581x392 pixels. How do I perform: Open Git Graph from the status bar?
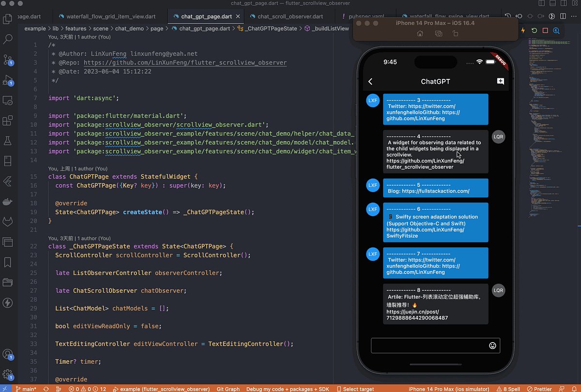point(228,389)
